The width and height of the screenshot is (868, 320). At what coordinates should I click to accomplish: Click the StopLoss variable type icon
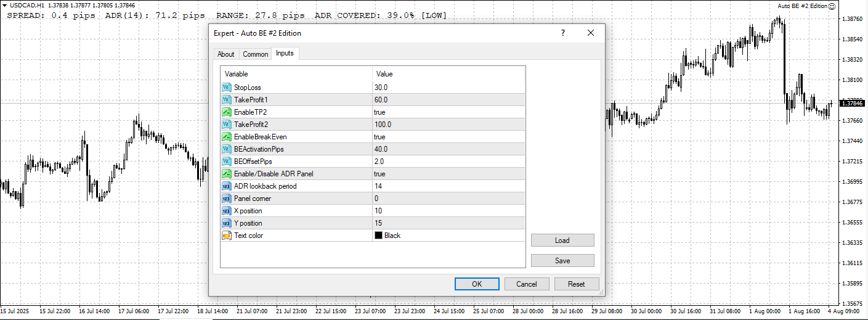pos(226,88)
